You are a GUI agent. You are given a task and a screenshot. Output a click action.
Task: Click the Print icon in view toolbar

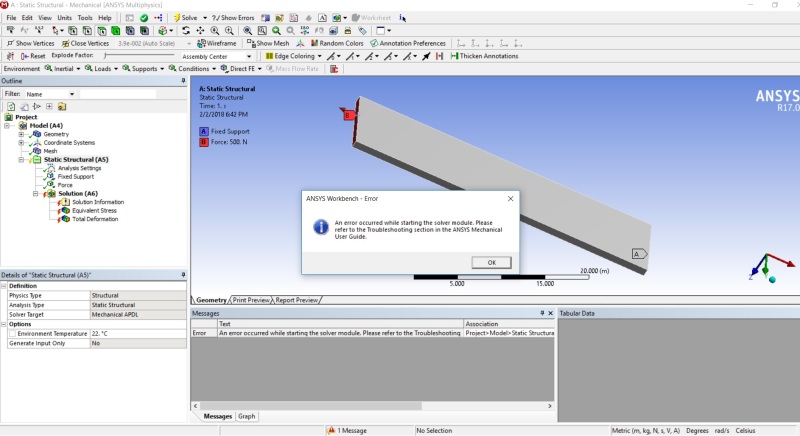pyautogui.click(x=347, y=31)
